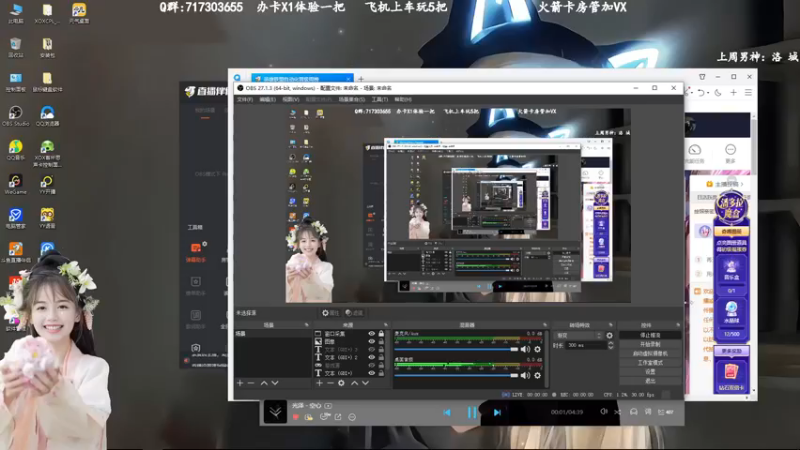Move selected source down in sources toolbar
The image size is (800, 450).
(x=365, y=383)
